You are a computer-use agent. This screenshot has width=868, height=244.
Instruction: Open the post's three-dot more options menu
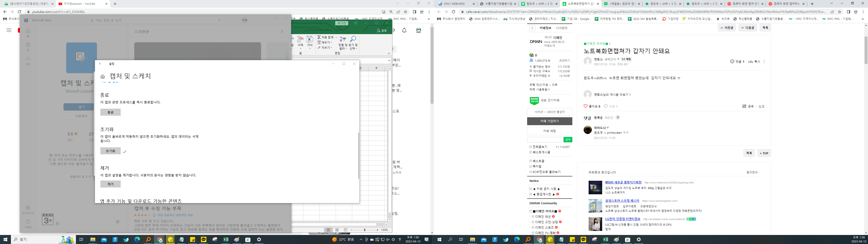[x=764, y=62]
